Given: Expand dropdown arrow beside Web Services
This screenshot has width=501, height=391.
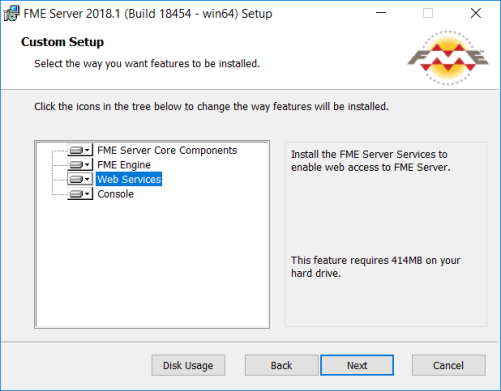Looking at the screenshot, I should (87, 179).
